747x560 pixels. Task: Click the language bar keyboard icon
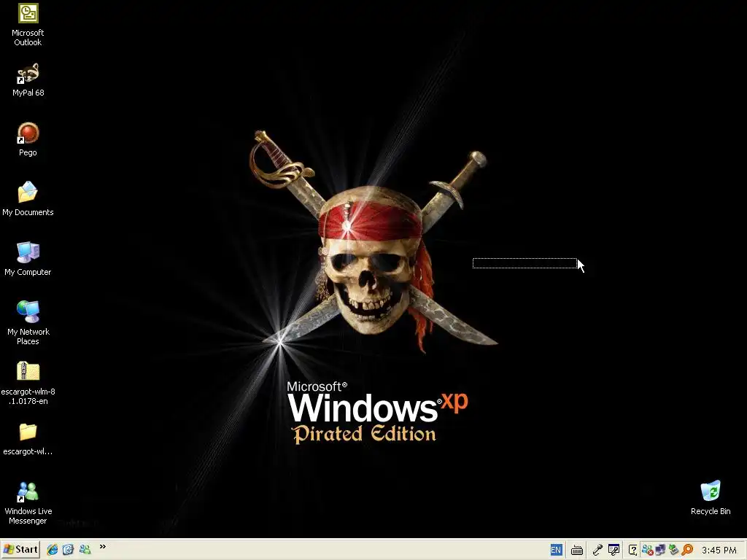577,550
